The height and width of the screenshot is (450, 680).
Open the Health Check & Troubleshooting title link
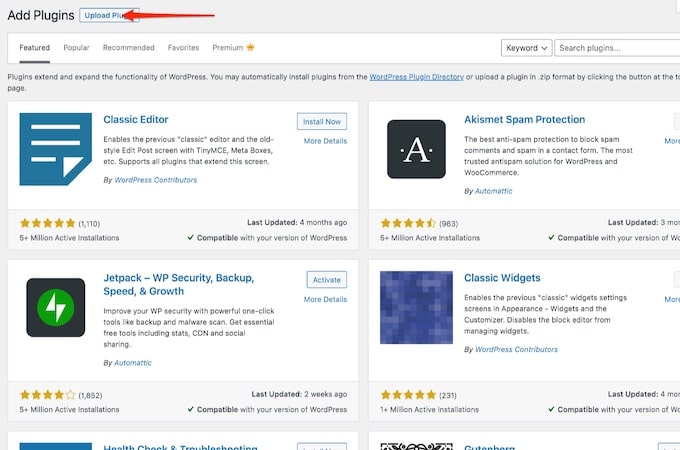pyautogui.click(x=180, y=447)
